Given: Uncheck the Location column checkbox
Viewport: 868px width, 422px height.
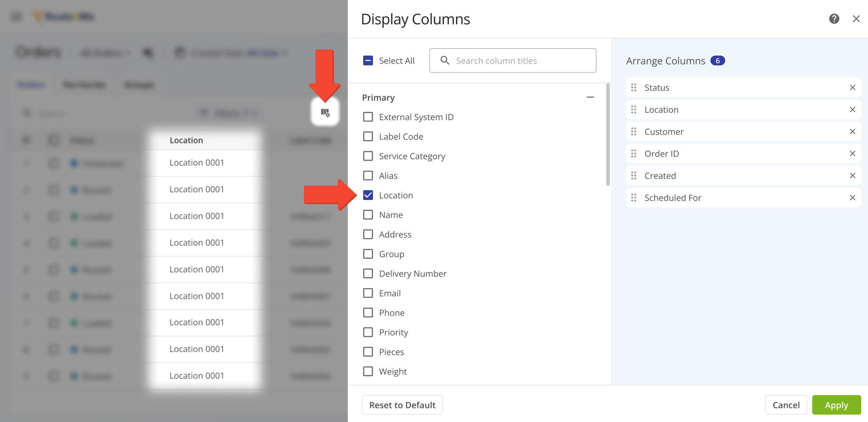Looking at the screenshot, I should point(368,195).
